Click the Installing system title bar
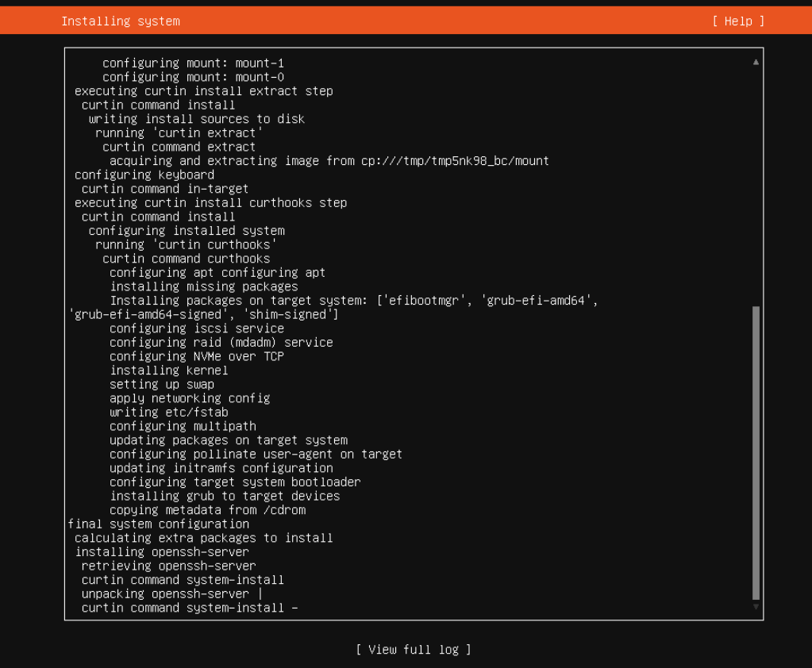The image size is (812, 668). click(121, 21)
